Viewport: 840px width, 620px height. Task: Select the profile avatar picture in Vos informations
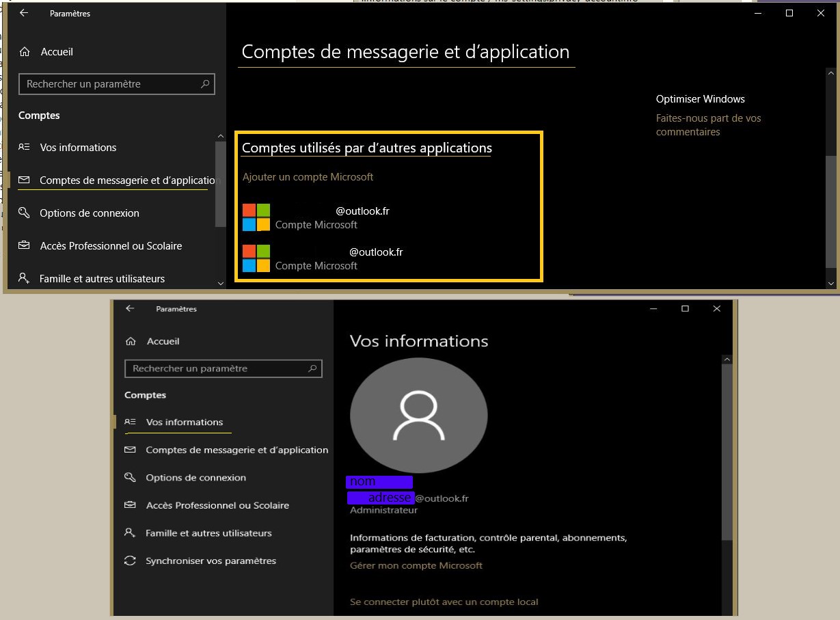click(418, 416)
